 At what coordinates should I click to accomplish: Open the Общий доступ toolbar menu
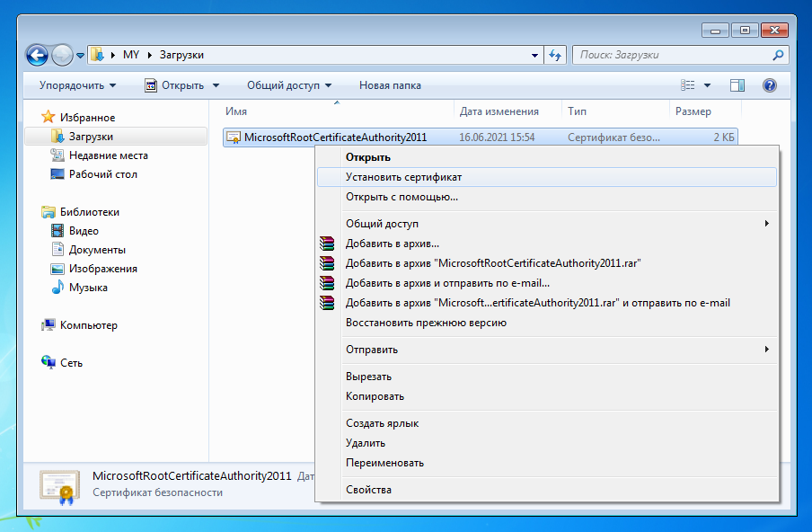point(289,85)
